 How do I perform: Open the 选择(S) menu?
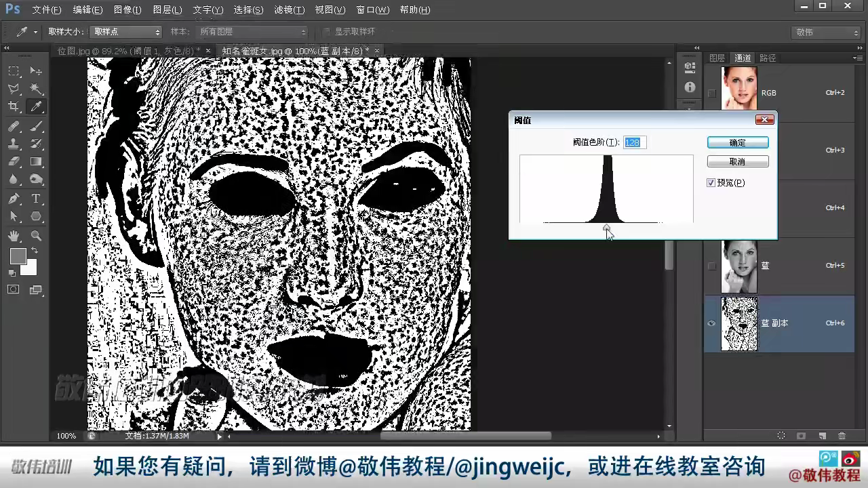point(248,10)
